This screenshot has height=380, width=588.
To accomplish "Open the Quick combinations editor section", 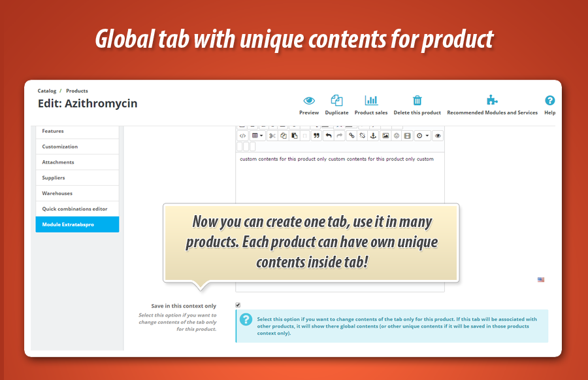I will 77,209.
